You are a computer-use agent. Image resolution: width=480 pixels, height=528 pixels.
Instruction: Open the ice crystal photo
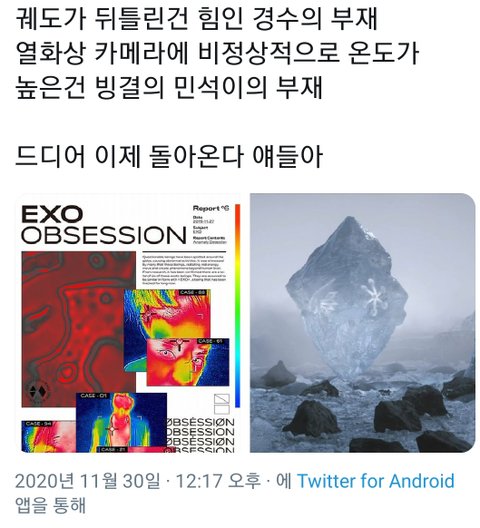point(362,323)
